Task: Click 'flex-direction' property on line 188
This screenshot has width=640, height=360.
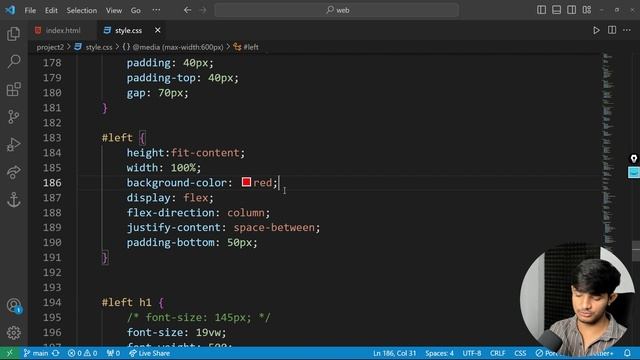Action: pos(171,213)
